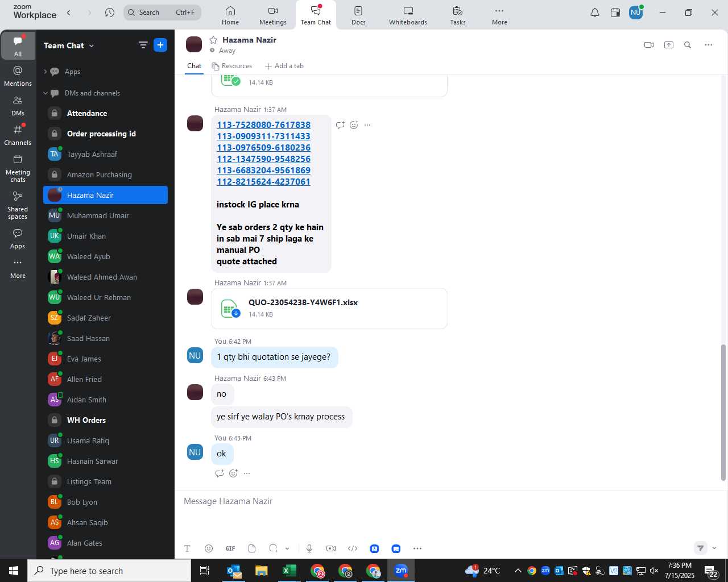Star the Hazama Nazir chat
The height and width of the screenshot is (582, 728).
point(213,40)
